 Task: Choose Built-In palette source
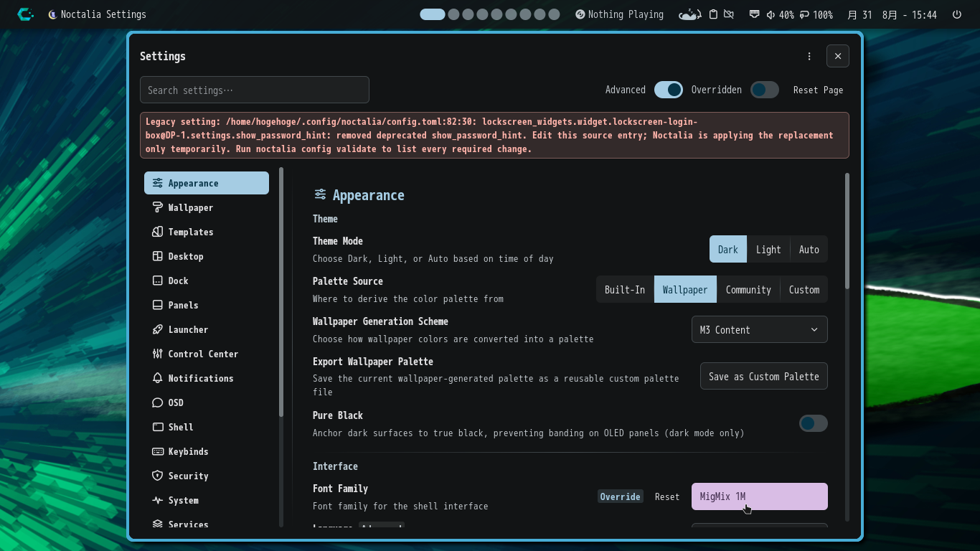[x=625, y=290]
